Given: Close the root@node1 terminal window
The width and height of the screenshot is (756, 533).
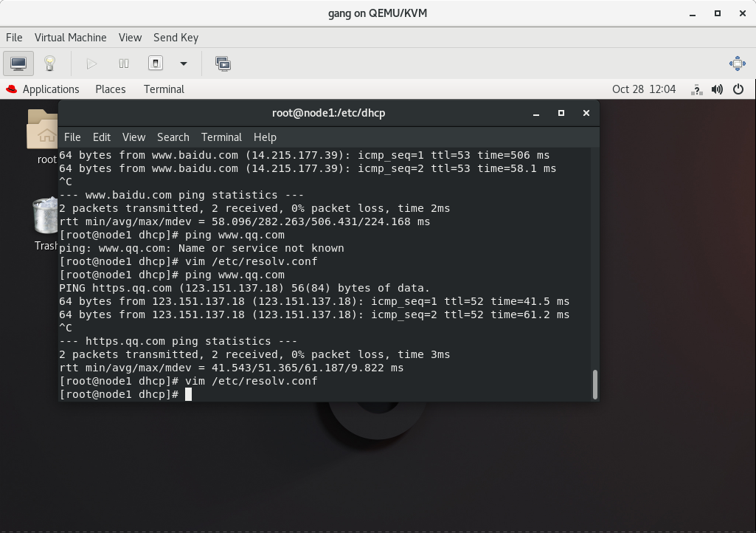Looking at the screenshot, I should 586,113.
